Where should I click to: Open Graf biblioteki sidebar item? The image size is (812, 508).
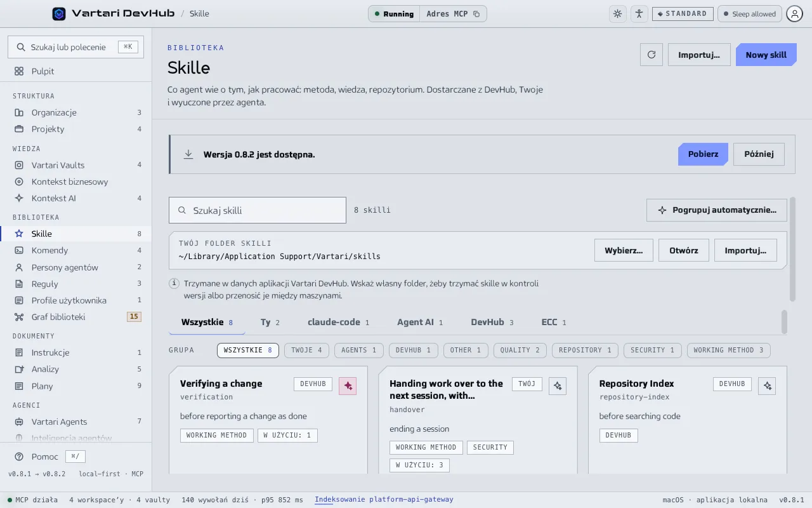[76, 317]
